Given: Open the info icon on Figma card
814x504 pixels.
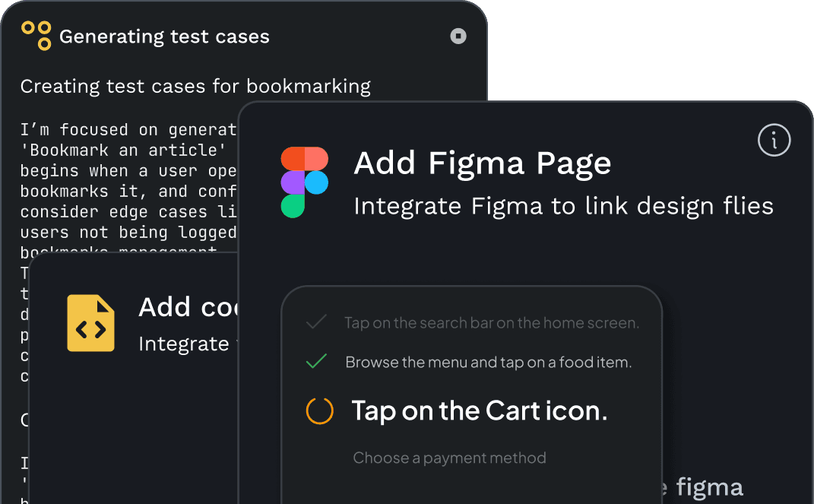Looking at the screenshot, I should (774, 141).
